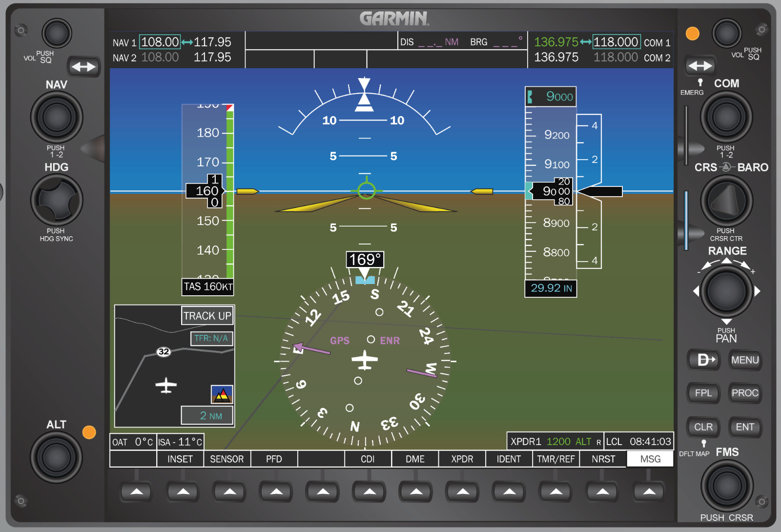Select the PFD softkey label
781x532 pixels.
click(x=274, y=459)
